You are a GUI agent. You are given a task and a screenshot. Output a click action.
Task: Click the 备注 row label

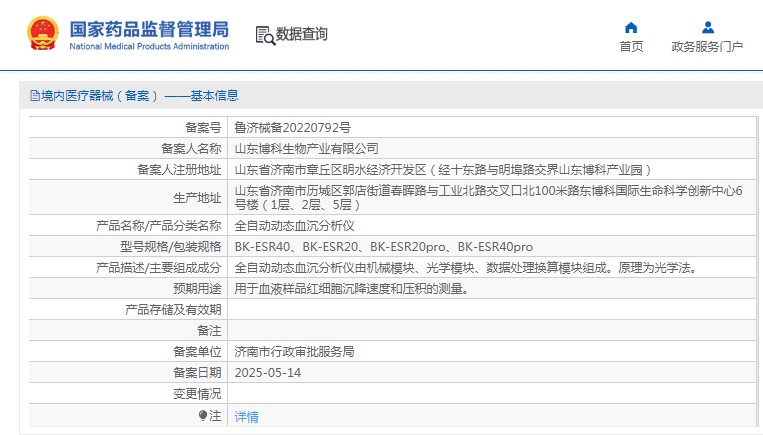coord(209,330)
